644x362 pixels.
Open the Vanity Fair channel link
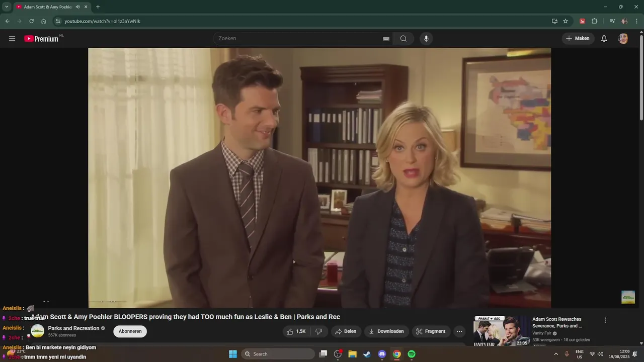pyautogui.click(x=542, y=333)
